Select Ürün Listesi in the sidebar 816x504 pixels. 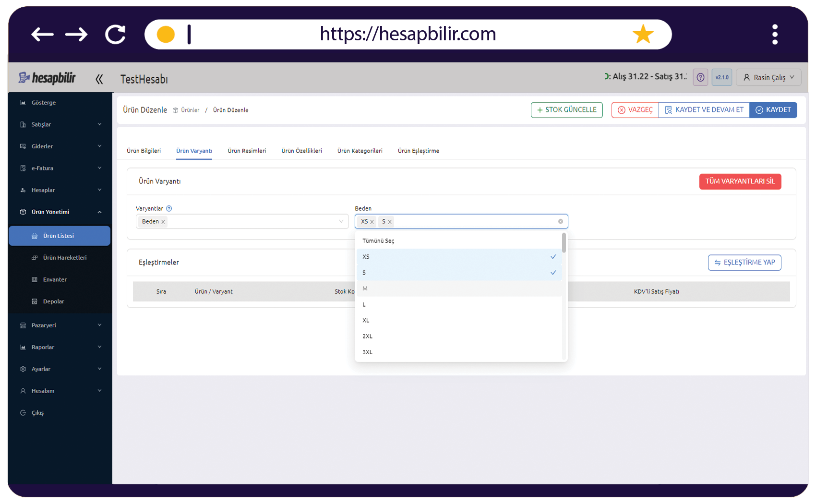point(60,236)
